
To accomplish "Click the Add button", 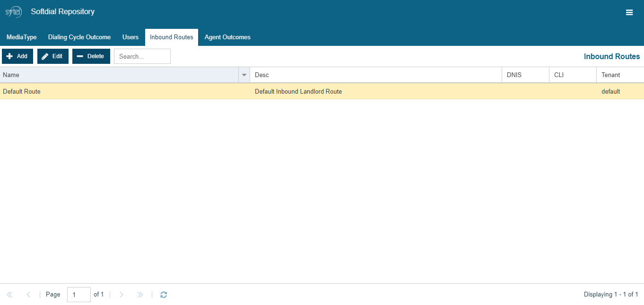I will pyautogui.click(x=17, y=56).
